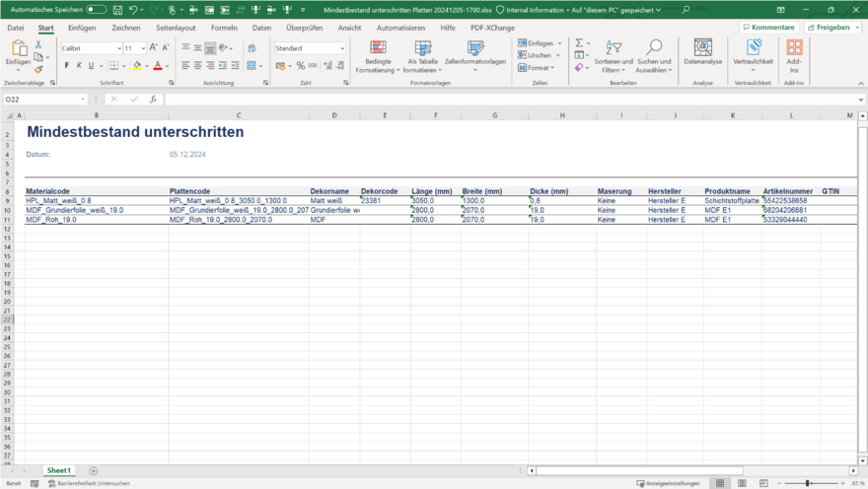Click the zoom slider handle in status bar

tap(808, 483)
